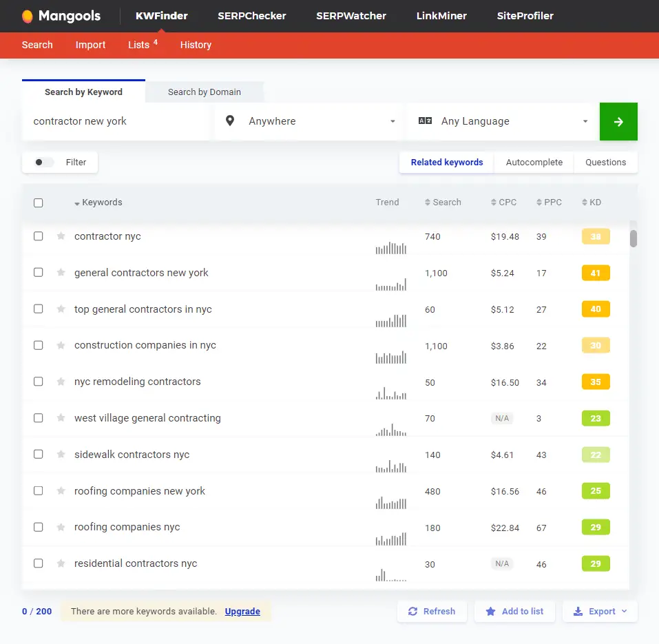Check 'nyc remodeling contractors' checkbox
The image size is (659, 644).
point(39,382)
